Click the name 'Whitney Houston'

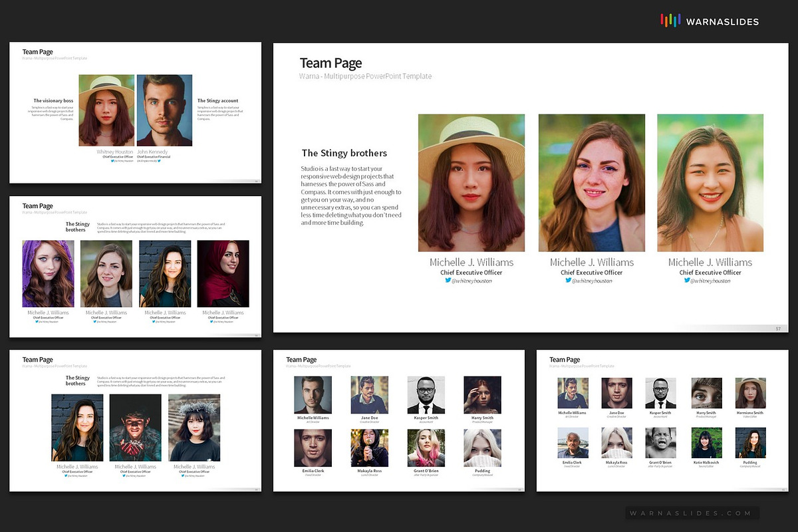click(115, 152)
